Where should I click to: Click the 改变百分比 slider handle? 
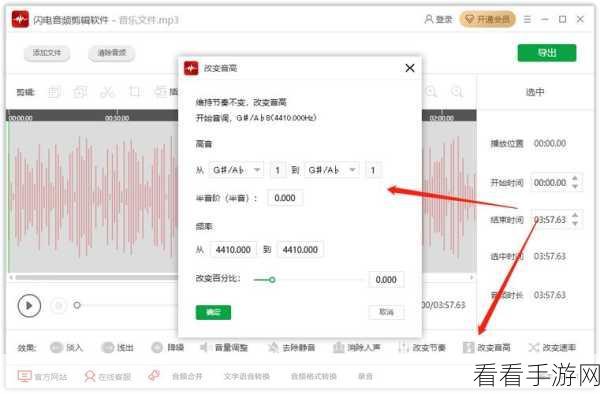[x=272, y=280]
